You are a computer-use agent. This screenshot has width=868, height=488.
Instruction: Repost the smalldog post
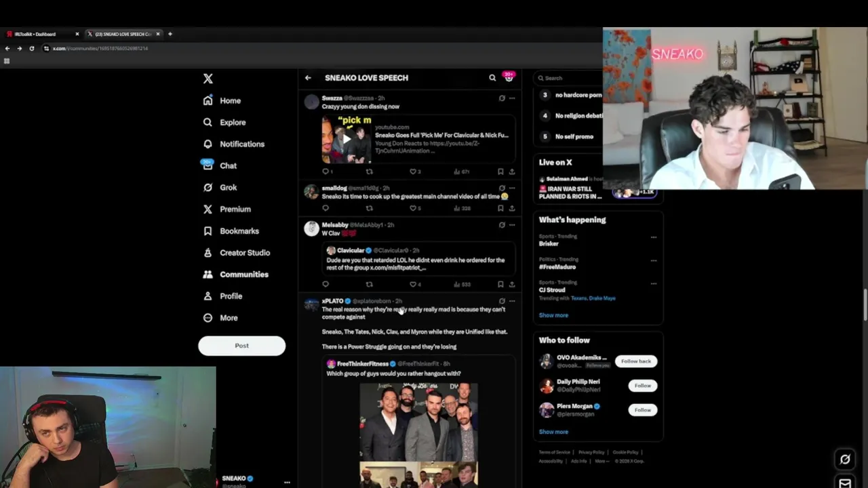point(369,208)
